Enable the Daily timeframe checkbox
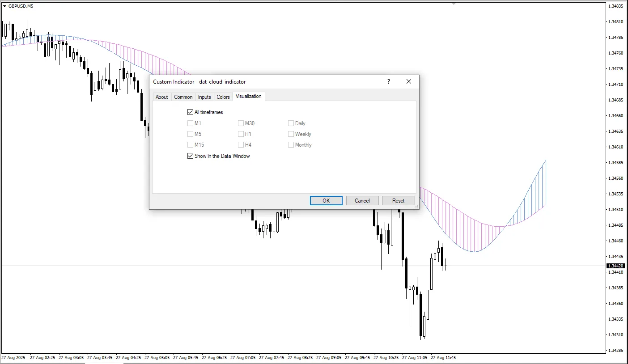This screenshot has height=364, width=628. [x=291, y=123]
